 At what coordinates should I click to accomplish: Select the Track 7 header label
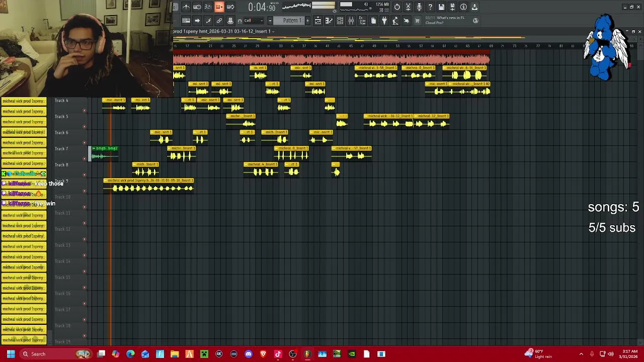point(61,149)
